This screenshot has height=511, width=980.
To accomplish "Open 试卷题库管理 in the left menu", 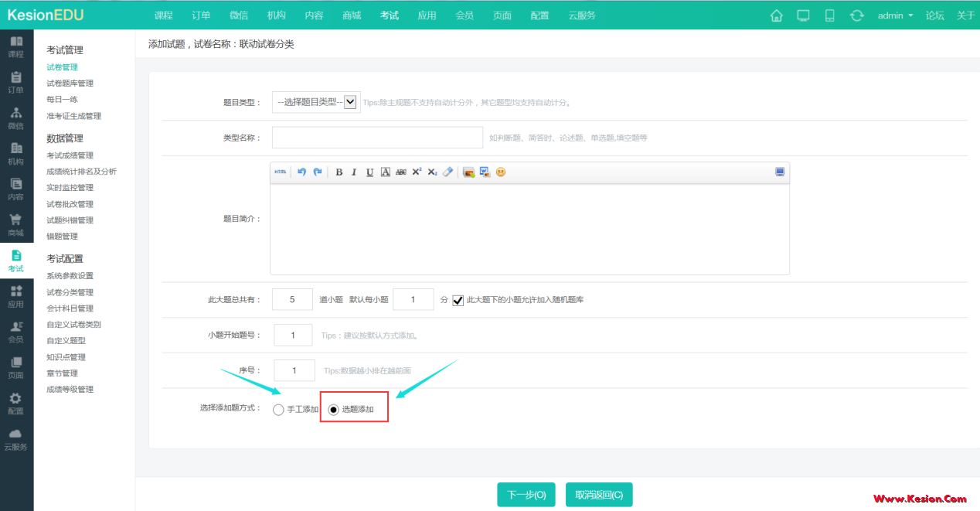I will coord(70,83).
